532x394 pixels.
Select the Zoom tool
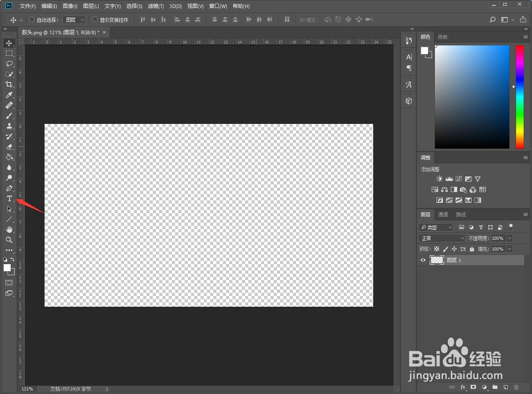pos(9,240)
